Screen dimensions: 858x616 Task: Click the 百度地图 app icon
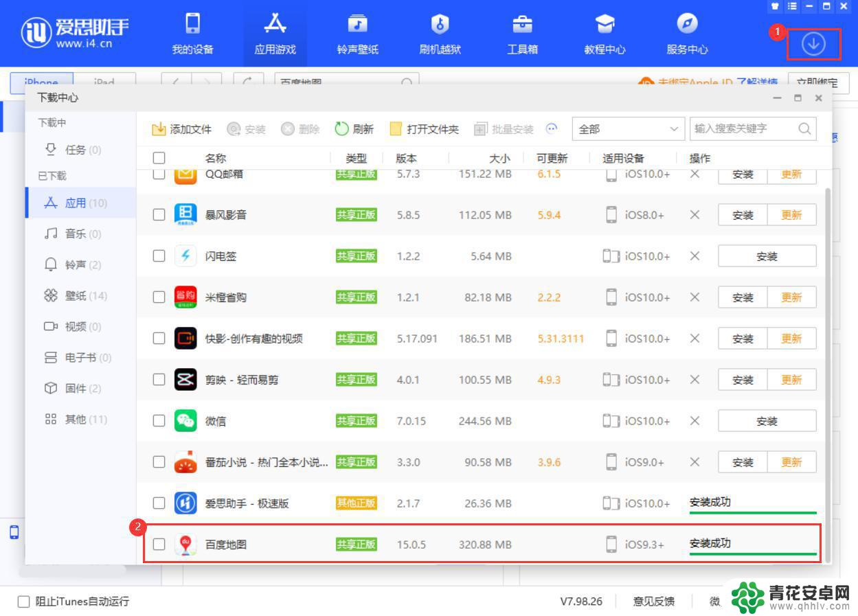[185, 545]
